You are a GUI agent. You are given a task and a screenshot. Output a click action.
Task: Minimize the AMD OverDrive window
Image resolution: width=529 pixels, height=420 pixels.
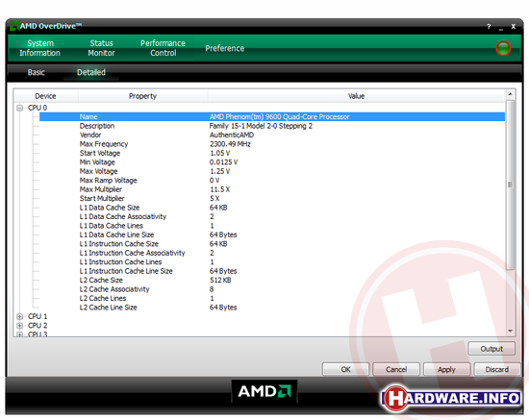pyautogui.click(x=501, y=27)
